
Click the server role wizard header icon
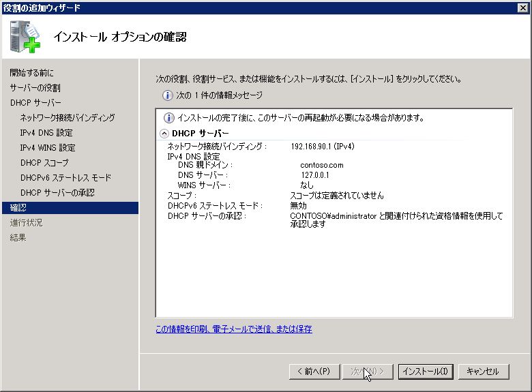coord(25,37)
